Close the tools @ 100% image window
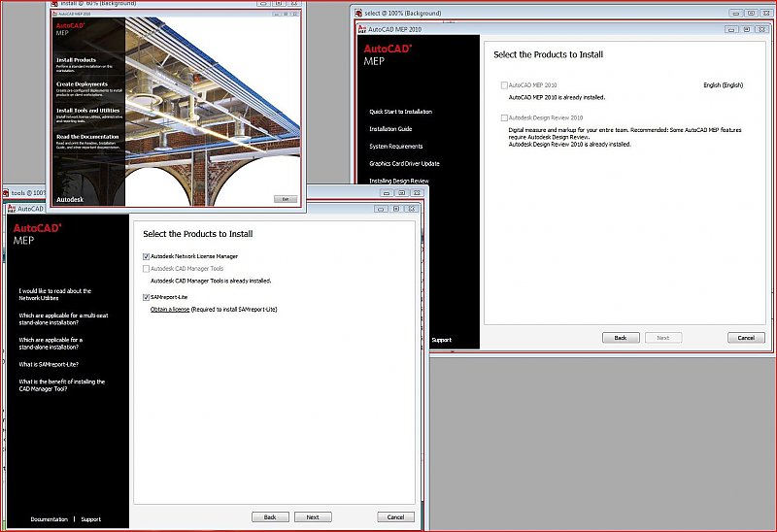 point(418,192)
